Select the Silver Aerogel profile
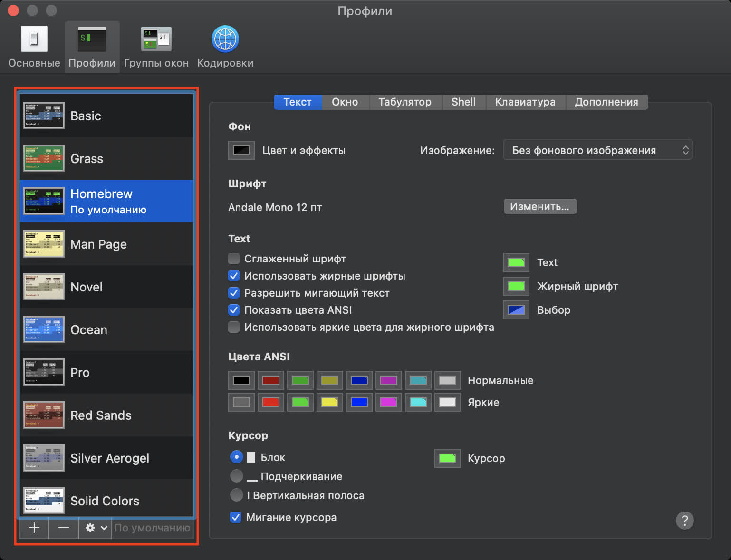This screenshot has height=560, width=731. tap(106, 458)
